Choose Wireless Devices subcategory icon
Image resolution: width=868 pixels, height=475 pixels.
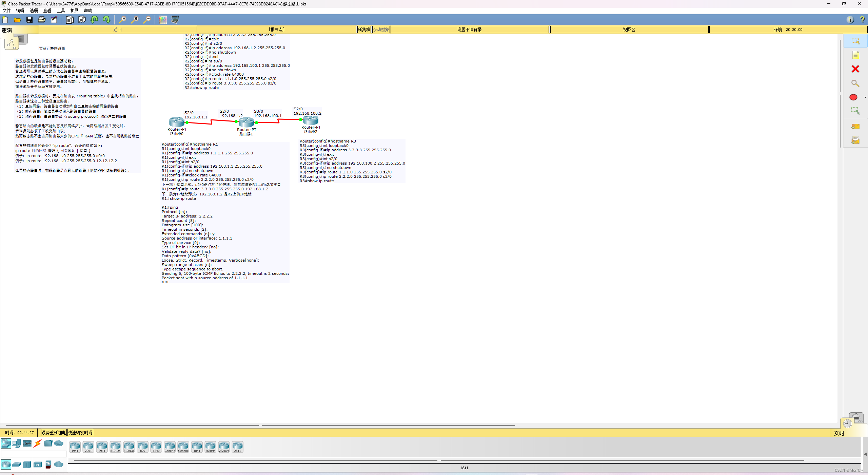(x=38, y=464)
